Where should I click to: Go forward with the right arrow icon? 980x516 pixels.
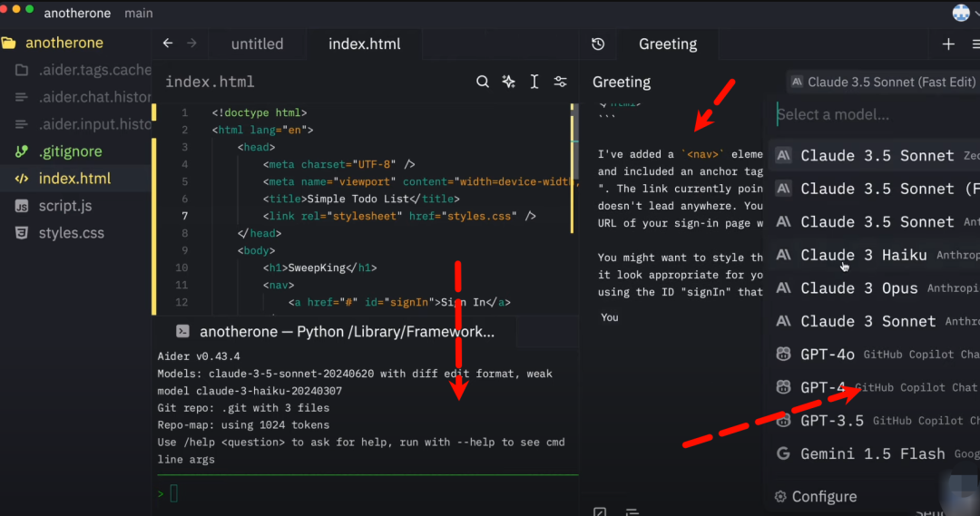click(191, 44)
